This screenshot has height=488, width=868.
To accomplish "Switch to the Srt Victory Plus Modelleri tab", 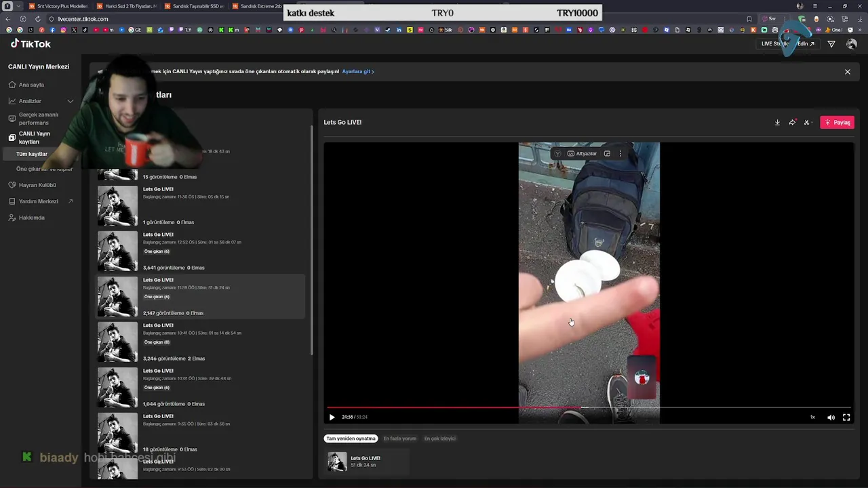I will pos(58,6).
